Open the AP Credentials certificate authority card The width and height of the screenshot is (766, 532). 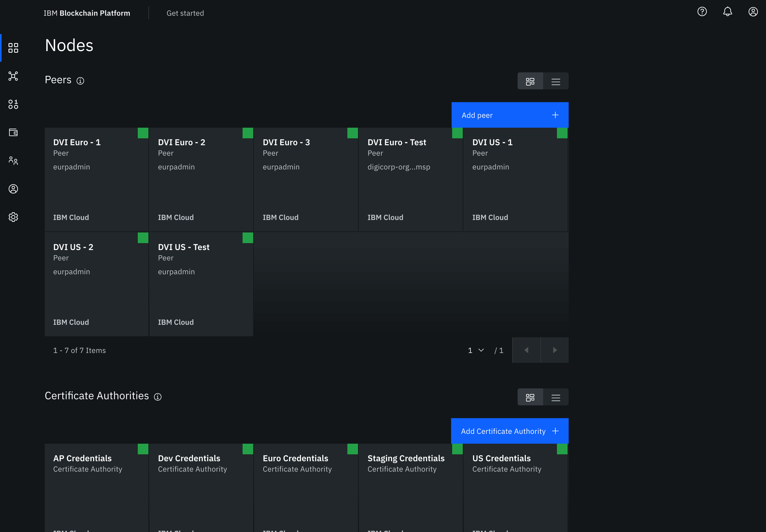tap(96, 488)
